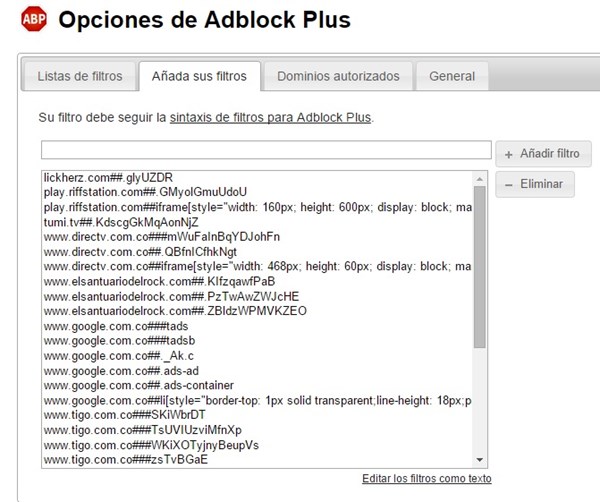This screenshot has width=600, height=502.
Task: Click the Eliminar button
Action: (x=535, y=184)
